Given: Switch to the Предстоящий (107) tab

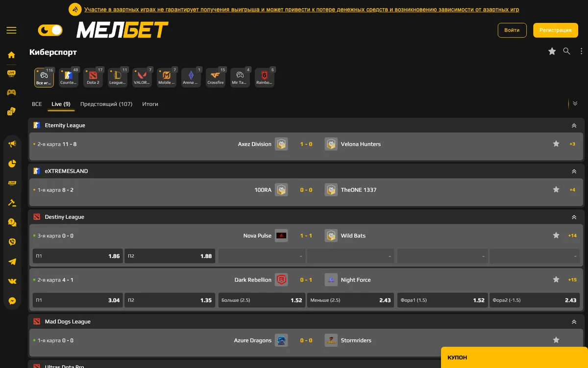Looking at the screenshot, I should [x=106, y=104].
